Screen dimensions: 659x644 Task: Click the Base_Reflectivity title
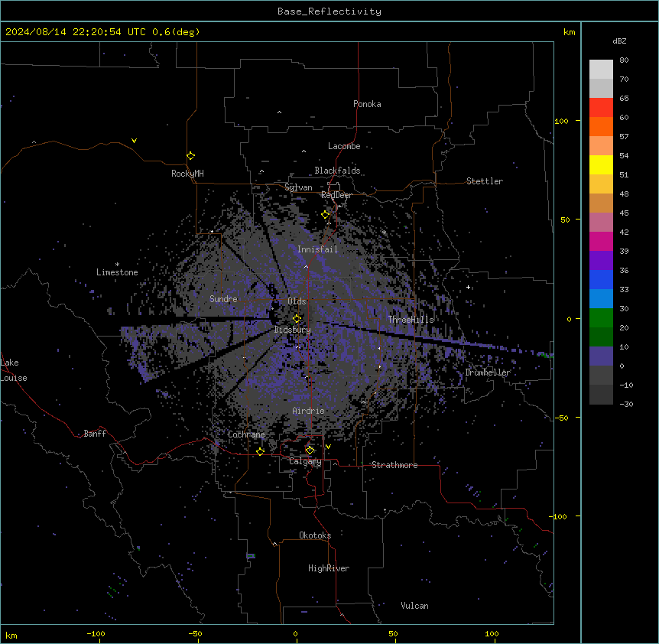coord(329,11)
